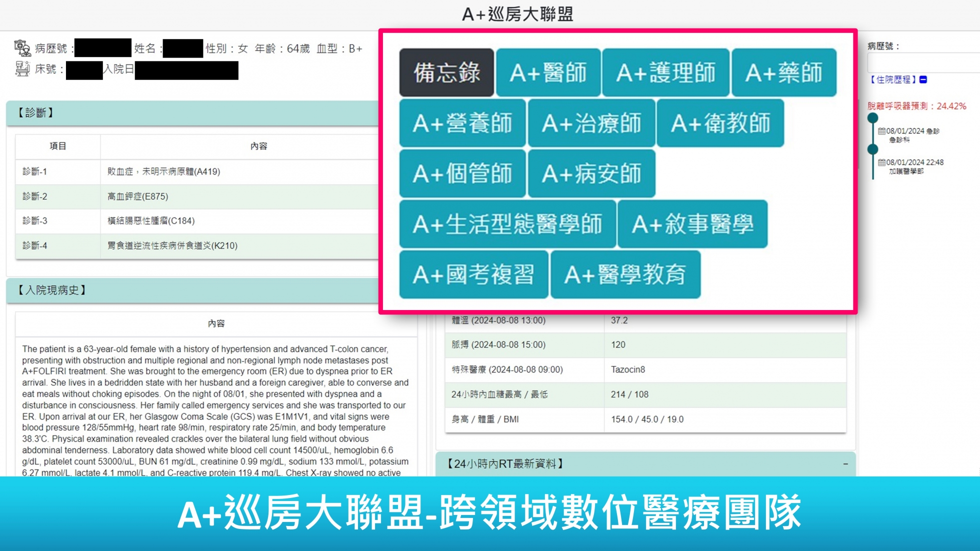Image resolution: width=980 pixels, height=551 pixels.
Task: Select the second timeline dot above the 加護醫學部 entry
Action: (x=873, y=149)
